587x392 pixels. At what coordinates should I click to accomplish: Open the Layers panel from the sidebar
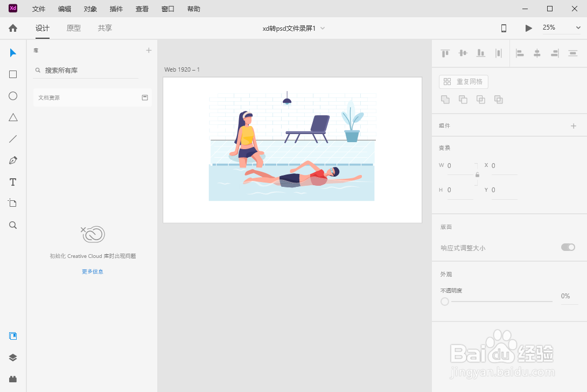coord(12,357)
